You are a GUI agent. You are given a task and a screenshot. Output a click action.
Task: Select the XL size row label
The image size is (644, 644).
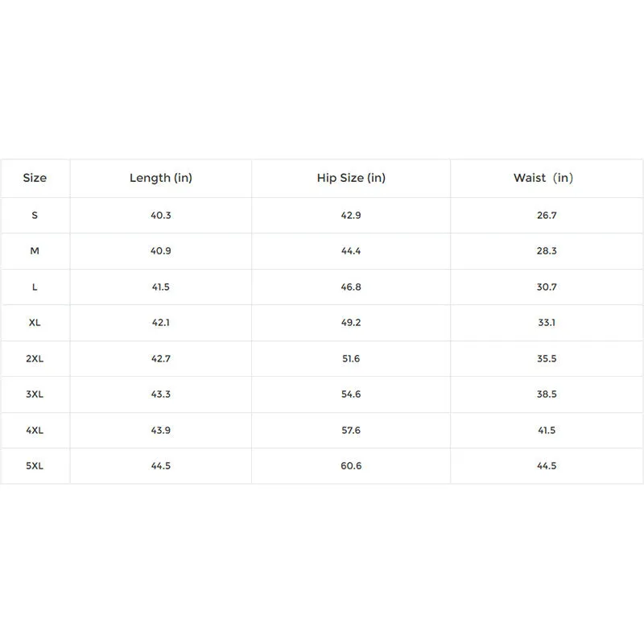pos(35,323)
